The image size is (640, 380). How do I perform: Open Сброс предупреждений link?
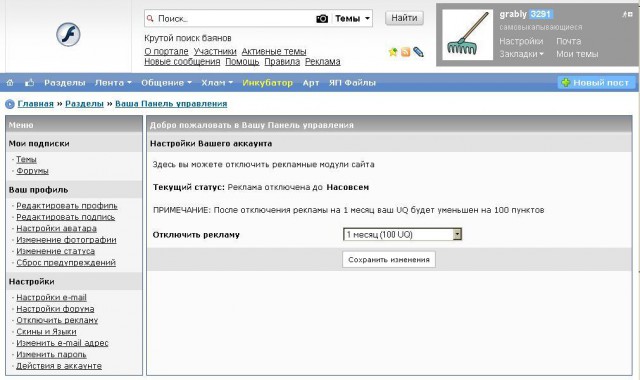pyautogui.click(x=66, y=263)
